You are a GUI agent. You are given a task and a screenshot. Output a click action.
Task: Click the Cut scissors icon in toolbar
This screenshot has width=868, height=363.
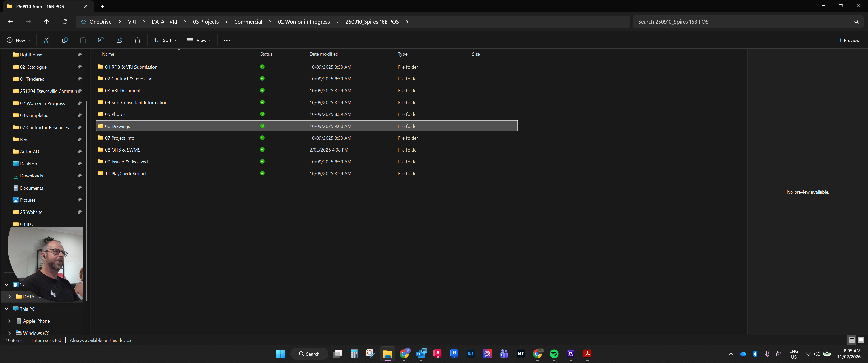46,40
